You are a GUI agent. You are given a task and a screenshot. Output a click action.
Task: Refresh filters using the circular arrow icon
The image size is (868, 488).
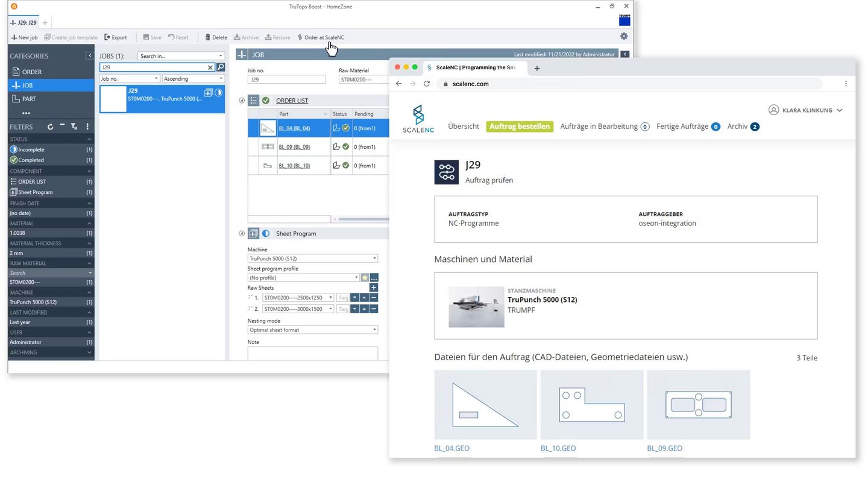[50, 127]
